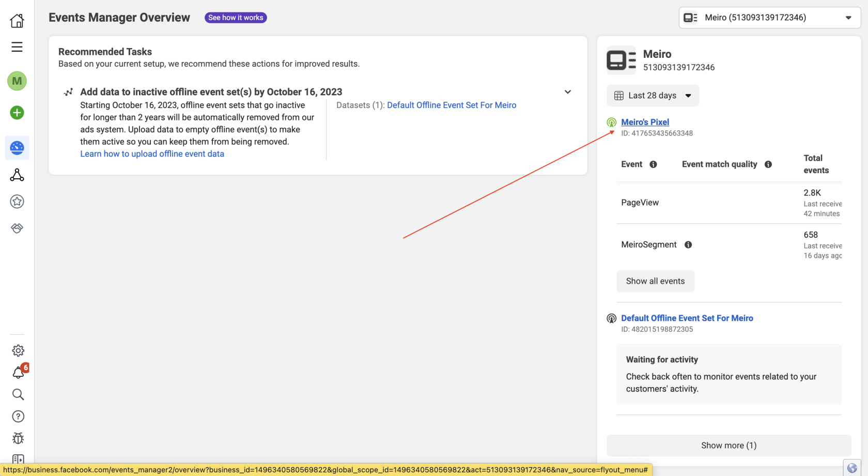The height and width of the screenshot is (476, 868).
Task: Go to the Home icon in sidebar
Action: 17,21
